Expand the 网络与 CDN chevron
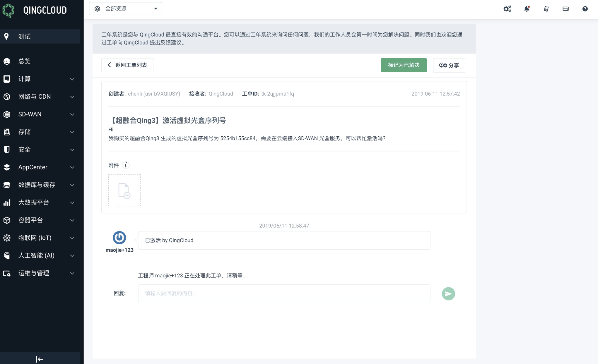The image size is (598, 364). (x=72, y=97)
